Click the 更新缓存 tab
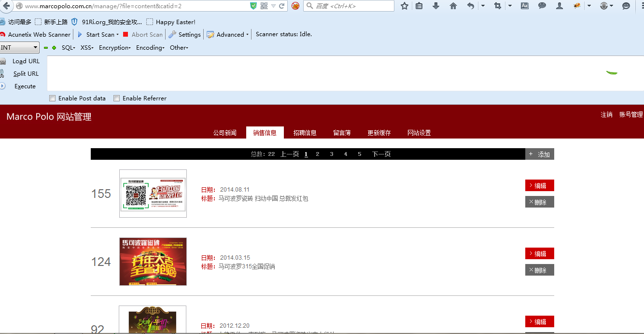The height and width of the screenshot is (334, 644). [379, 133]
